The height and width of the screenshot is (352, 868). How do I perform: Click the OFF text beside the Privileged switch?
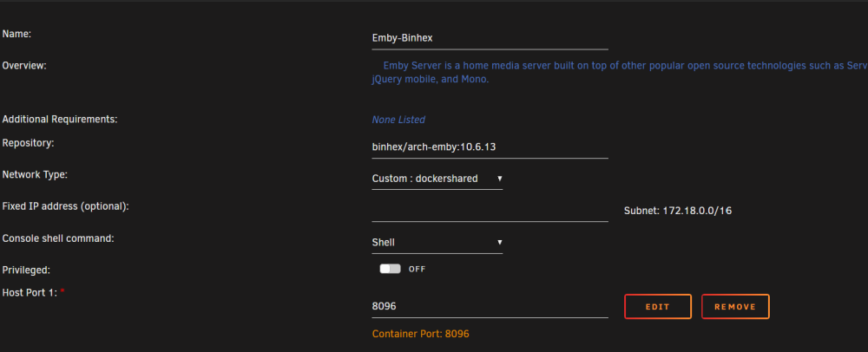coord(417,269)
